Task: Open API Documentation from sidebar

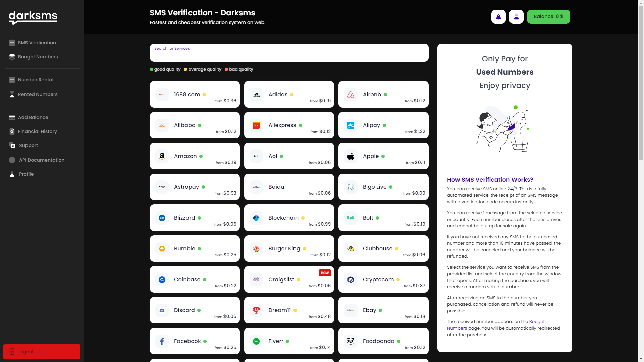Action: 42,160
